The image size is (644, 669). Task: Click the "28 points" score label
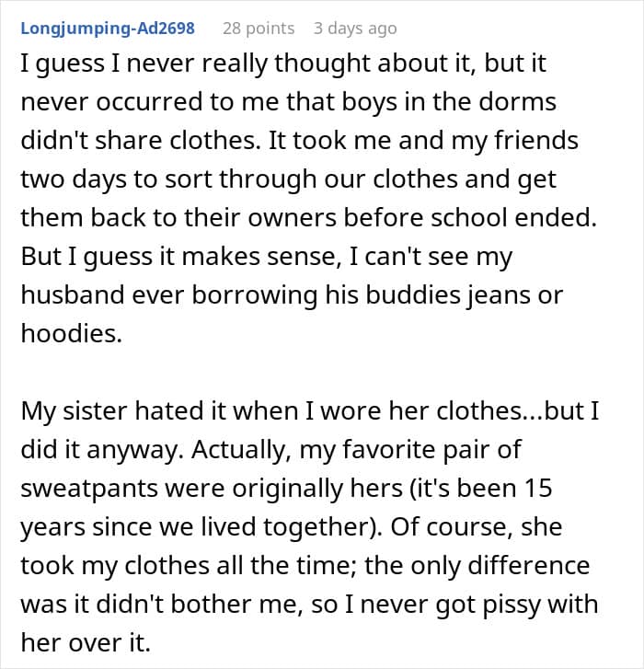click(259, 28)
